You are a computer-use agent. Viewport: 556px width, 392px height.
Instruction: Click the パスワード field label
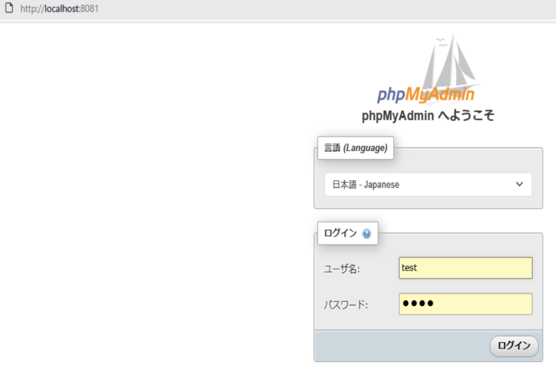tap(346, 305)
